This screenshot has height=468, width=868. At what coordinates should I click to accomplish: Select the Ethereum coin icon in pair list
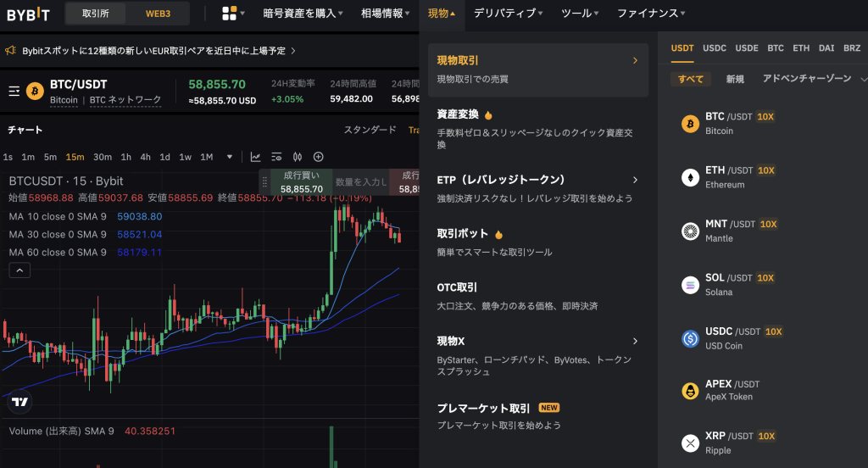click(x=690, y=178)
